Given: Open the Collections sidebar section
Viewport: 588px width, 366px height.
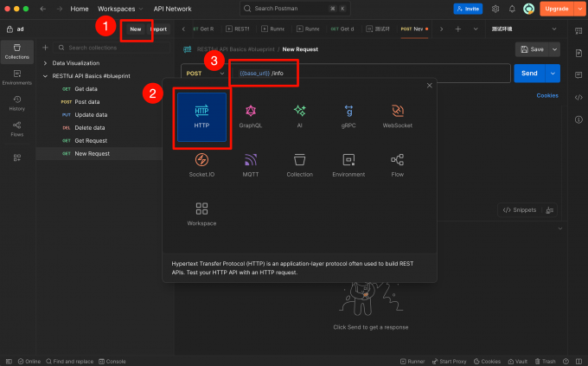Looking at the screenshot, I should (17, 52).
